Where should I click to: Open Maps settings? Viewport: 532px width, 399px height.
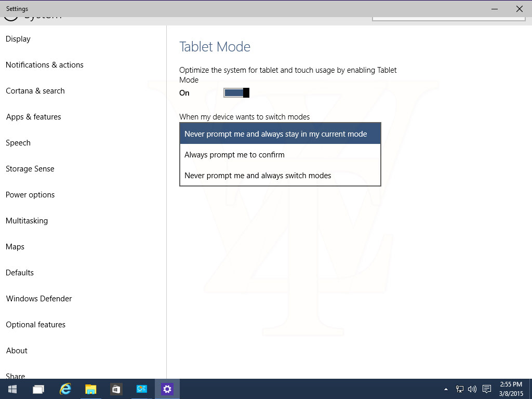15,247
